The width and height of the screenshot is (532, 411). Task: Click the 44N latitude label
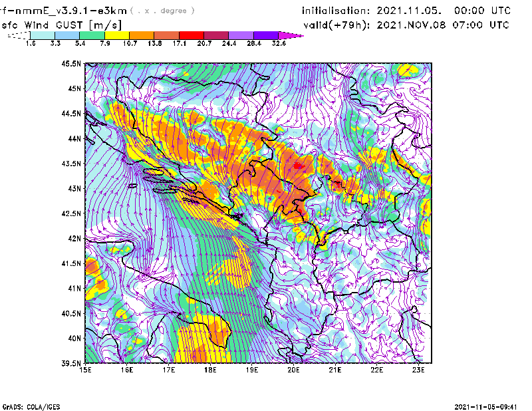click(74, 138)
